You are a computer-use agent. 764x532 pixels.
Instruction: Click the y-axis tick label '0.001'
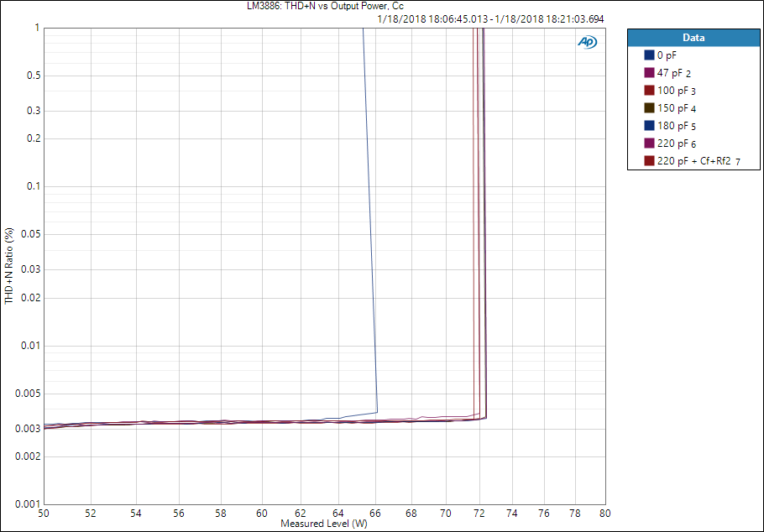(29, 504)
